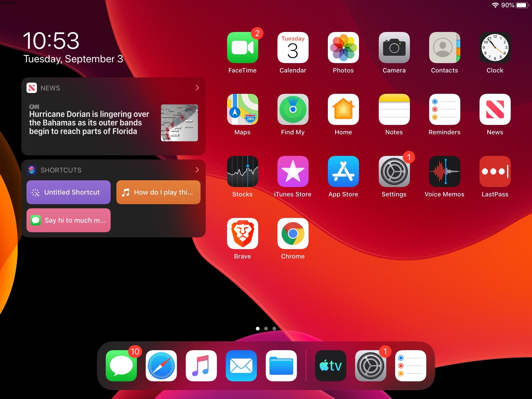Run the 'Say hi to much m...' shortcut
The width and height of the screenshot is (532, 399).
(x=69, y=220)
